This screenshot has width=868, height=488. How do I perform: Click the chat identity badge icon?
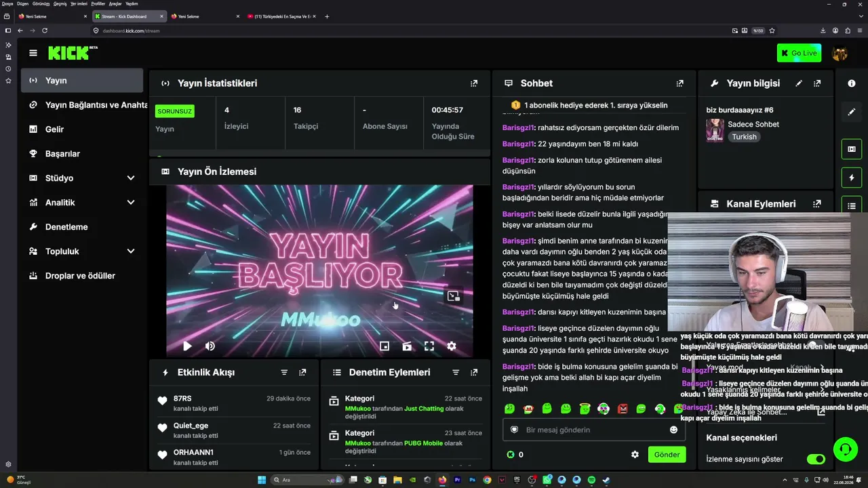click(x=514, y=430)
